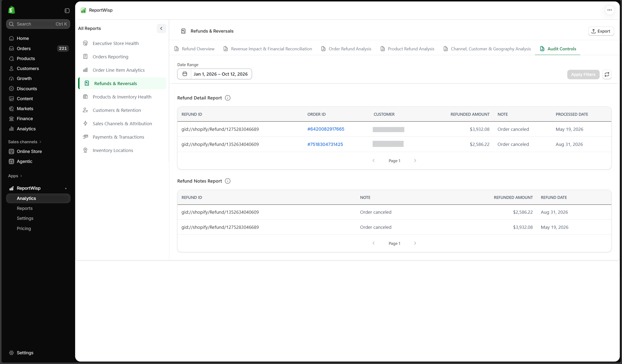Click the Executive Store Health icon

(x=85, y=43)
